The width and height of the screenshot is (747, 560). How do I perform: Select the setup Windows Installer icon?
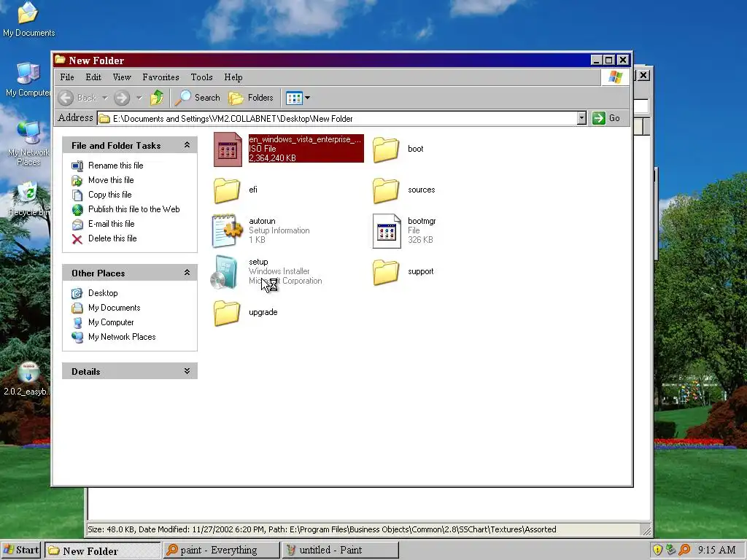tap(225, 272)
